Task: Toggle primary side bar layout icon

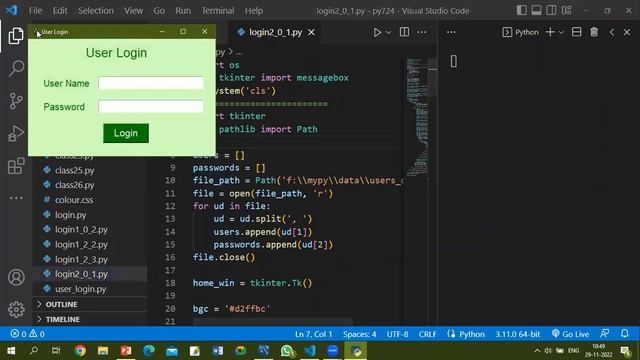Action: pyautogui.click(x=521, y=10)
